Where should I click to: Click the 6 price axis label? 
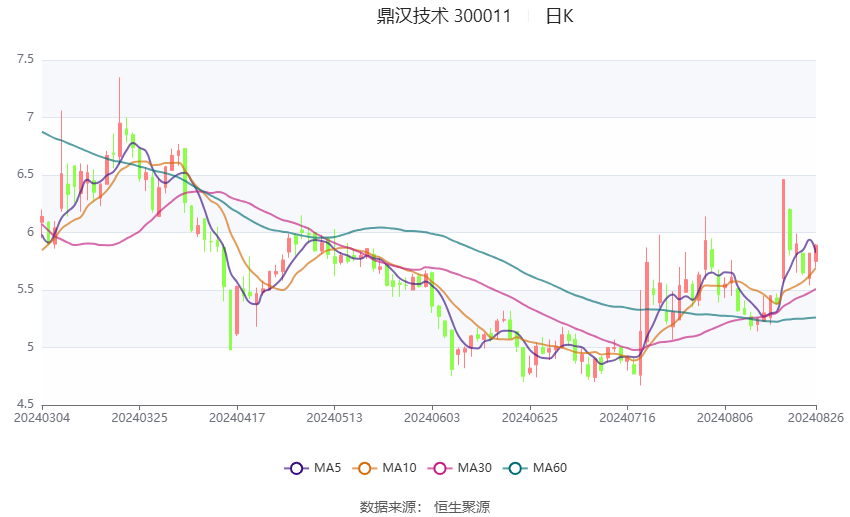30,232
